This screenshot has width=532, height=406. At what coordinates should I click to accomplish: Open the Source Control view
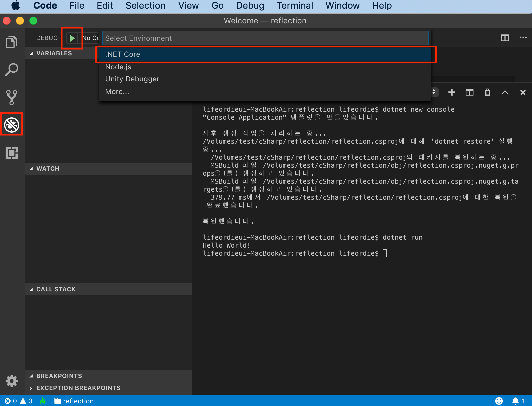12,97
